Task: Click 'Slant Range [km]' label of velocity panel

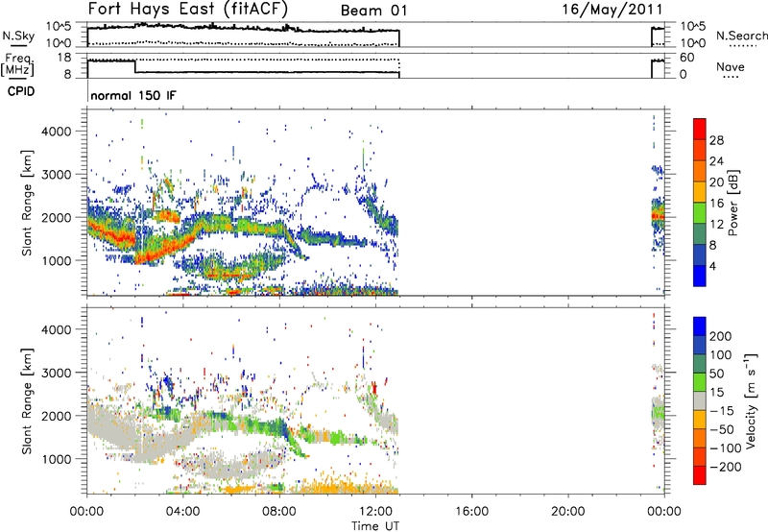Action: coord(27,400)
